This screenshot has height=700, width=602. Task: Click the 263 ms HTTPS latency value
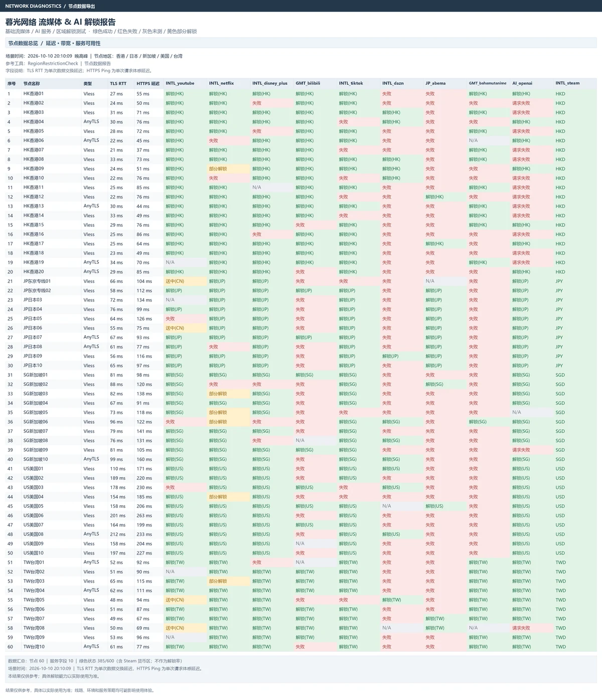pyautogui.click(x=144, y=516)
